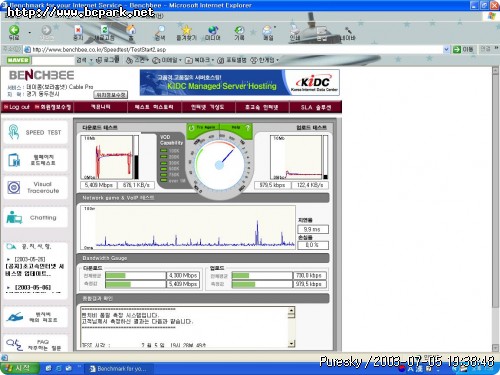Open the SLA solution menu tab
Viewport: 500px width, 375px height.
pyautogui.click(x=316, y=107)
